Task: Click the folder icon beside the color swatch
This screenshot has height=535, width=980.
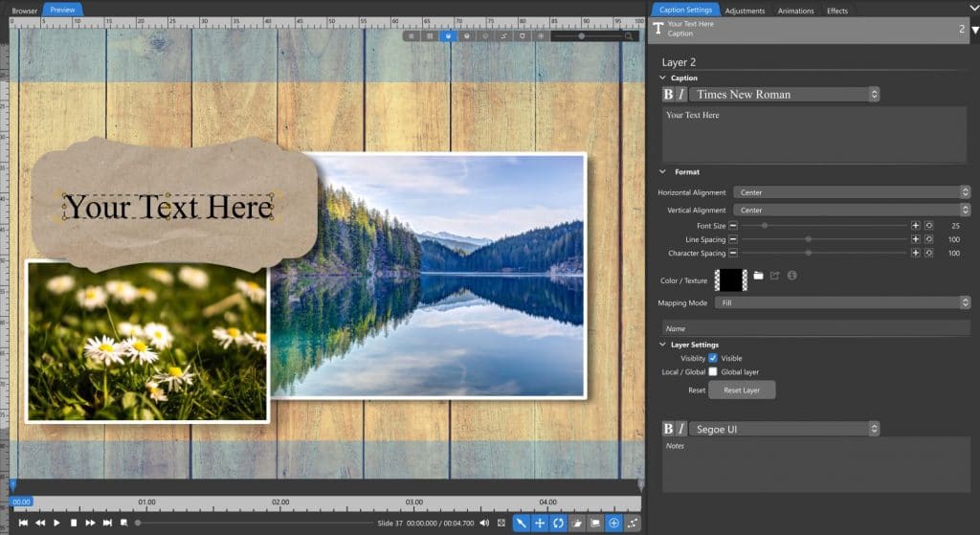Action: [x=758, y=276]
